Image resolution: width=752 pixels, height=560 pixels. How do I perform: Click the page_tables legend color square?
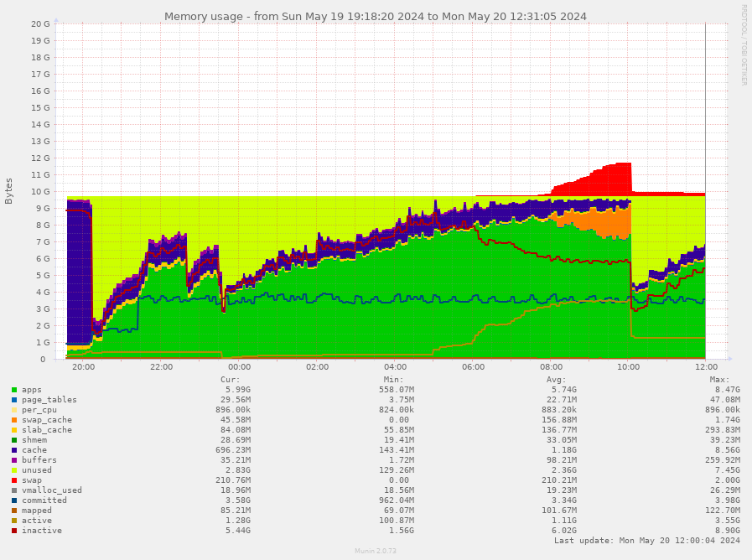14,400
